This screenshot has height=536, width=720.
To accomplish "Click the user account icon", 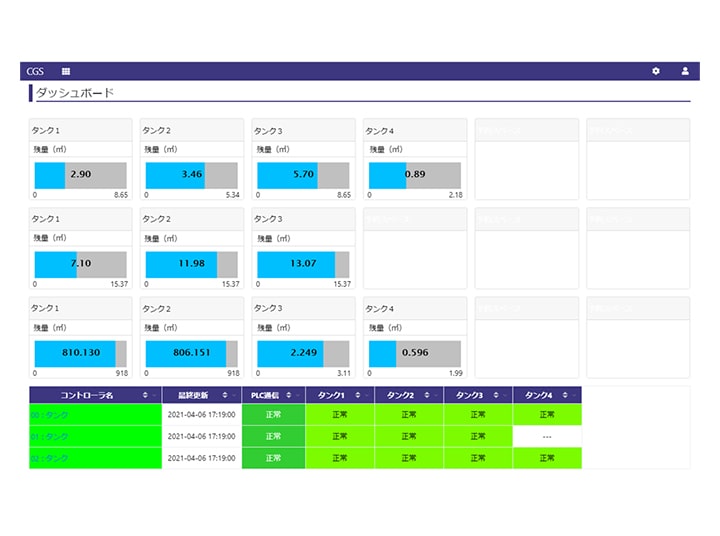I will (x=685, y=71).
